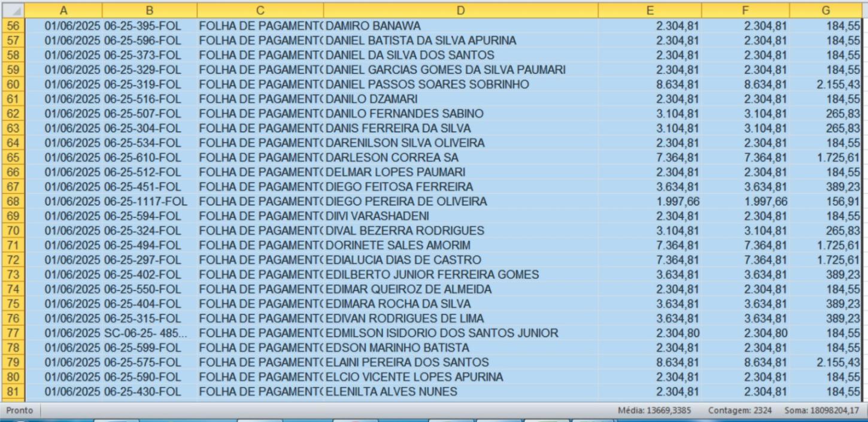Viewport: 868px width, 422px height.
Task: Select column D header
Action: tap(460, 10)
